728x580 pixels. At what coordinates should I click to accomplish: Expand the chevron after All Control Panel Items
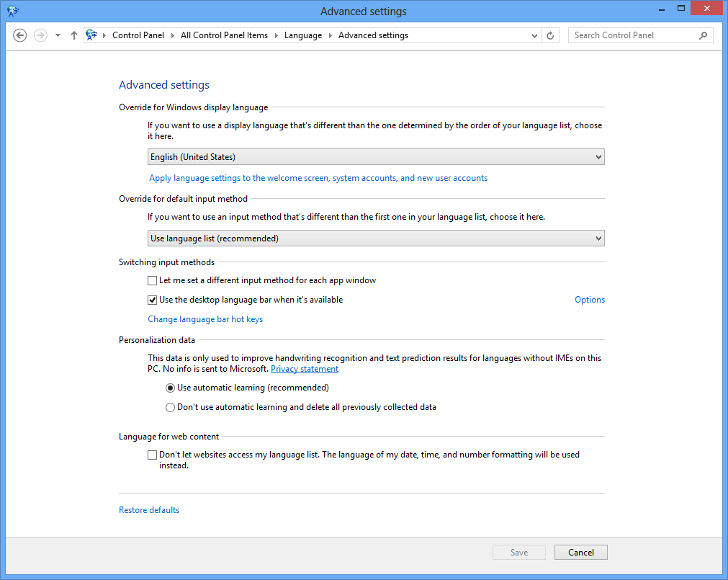(x=277, y=35)
